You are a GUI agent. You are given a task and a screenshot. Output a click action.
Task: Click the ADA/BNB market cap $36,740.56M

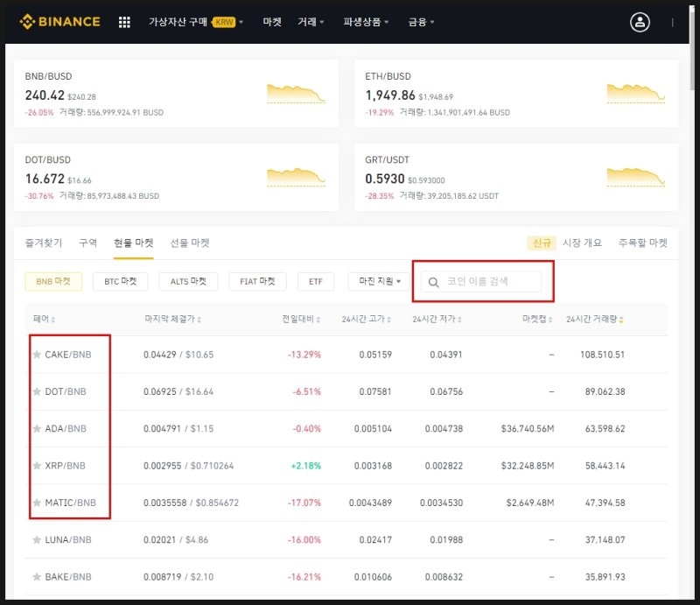click(x=528, y=428)
